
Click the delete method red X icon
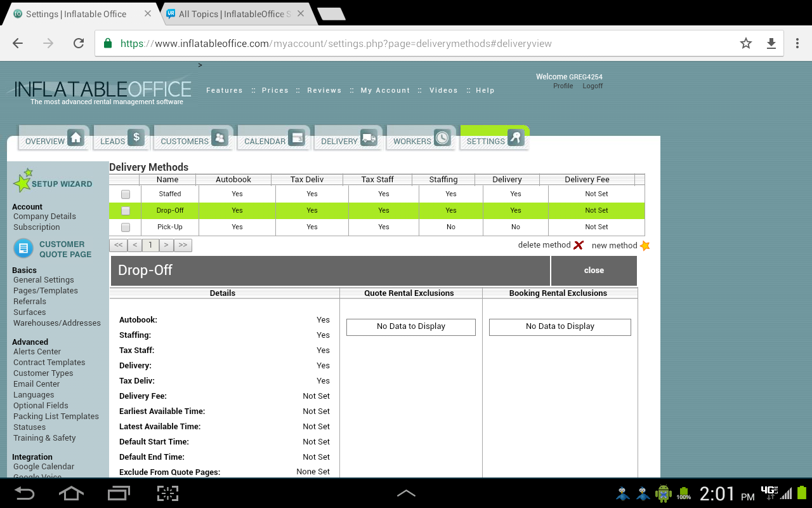(578, 245)
